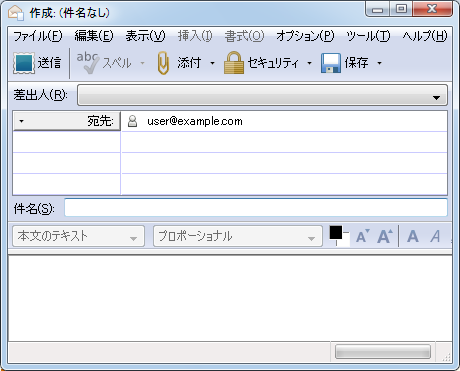The height and width of the screenshot is (371, 460).
Task: Toggle bold text formatting
Action: (413, 236)
